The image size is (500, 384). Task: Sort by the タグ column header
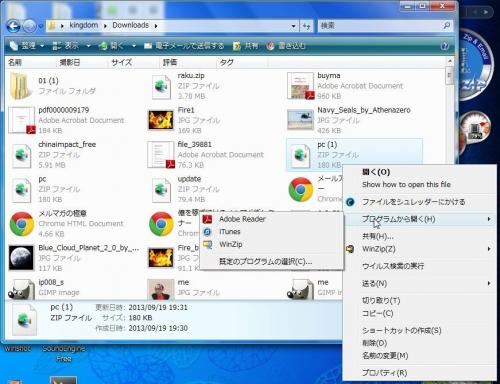pos(241,62)
